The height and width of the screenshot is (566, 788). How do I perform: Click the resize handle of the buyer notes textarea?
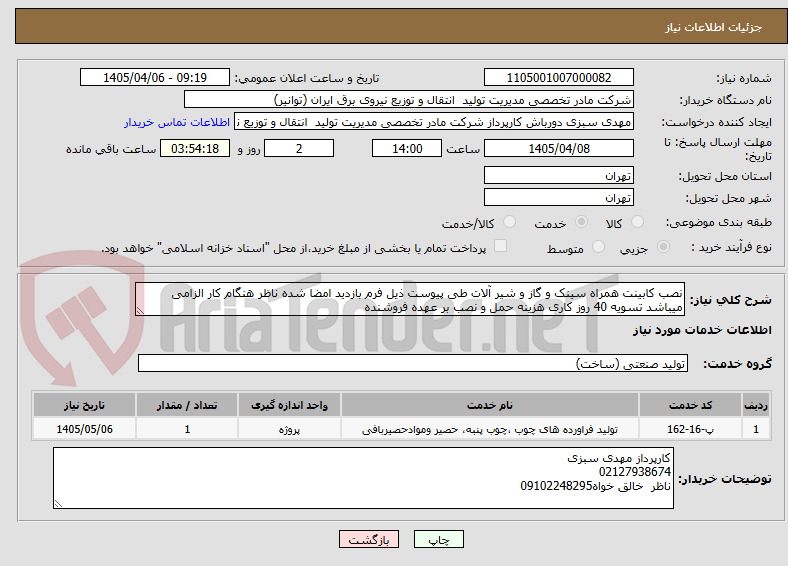[58, 503]
